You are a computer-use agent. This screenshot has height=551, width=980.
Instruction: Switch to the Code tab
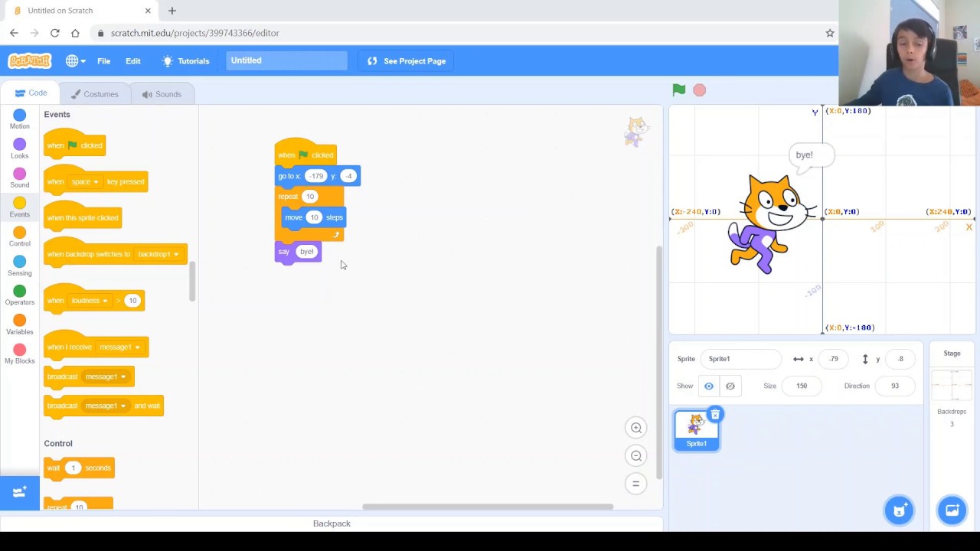coord(31,93)
